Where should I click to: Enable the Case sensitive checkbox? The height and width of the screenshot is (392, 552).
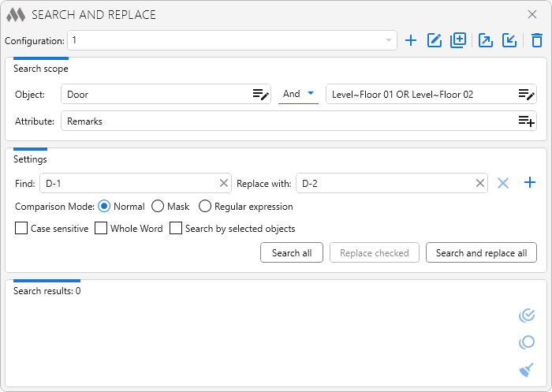click(x=21, y=229)
